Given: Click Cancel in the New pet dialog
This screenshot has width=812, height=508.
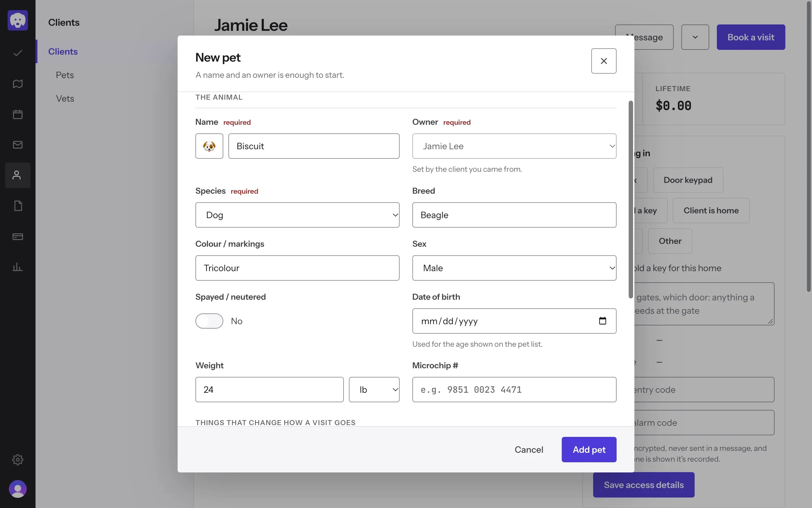Looking at the screenshot, I should 529,450.
